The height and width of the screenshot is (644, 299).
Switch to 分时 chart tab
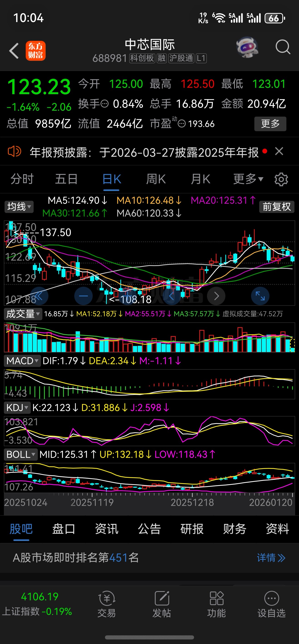pos(22,179)
